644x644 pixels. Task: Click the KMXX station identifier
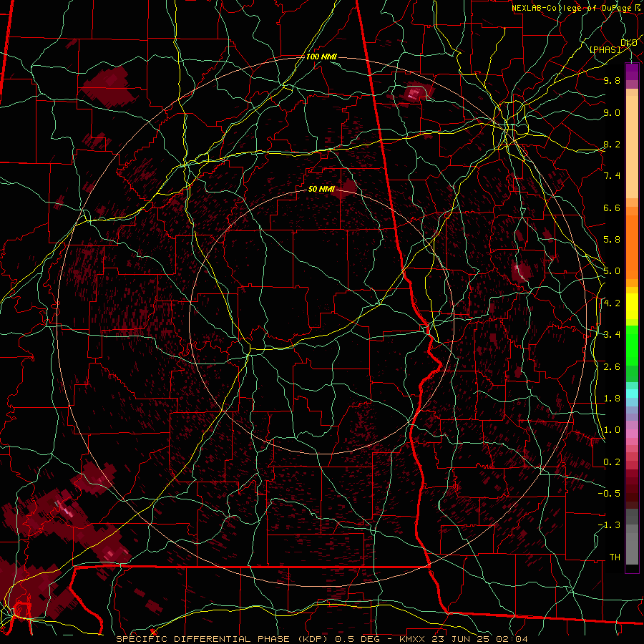pyautogui.click(x=411, y=639)
